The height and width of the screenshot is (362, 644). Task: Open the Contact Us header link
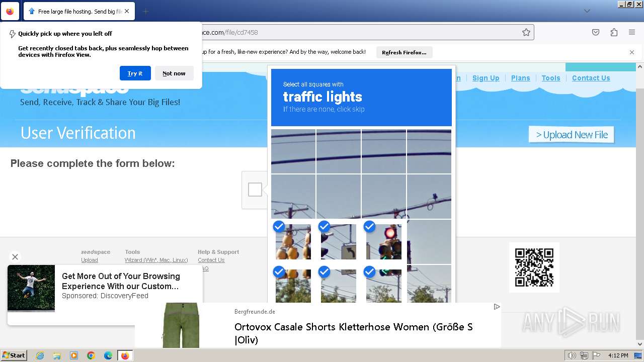(591, 78)
